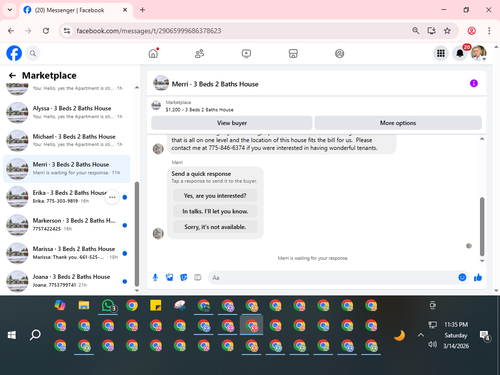This screenshot has height=375, width=500.
Task: Open the Windows Start button
Action: pos(12,335)
